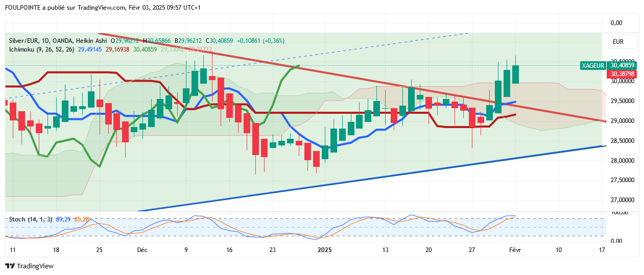Screen dimensions: 644x275
Task: Click the 30,00000 price scale label
Action: click(x=624, y=81)
